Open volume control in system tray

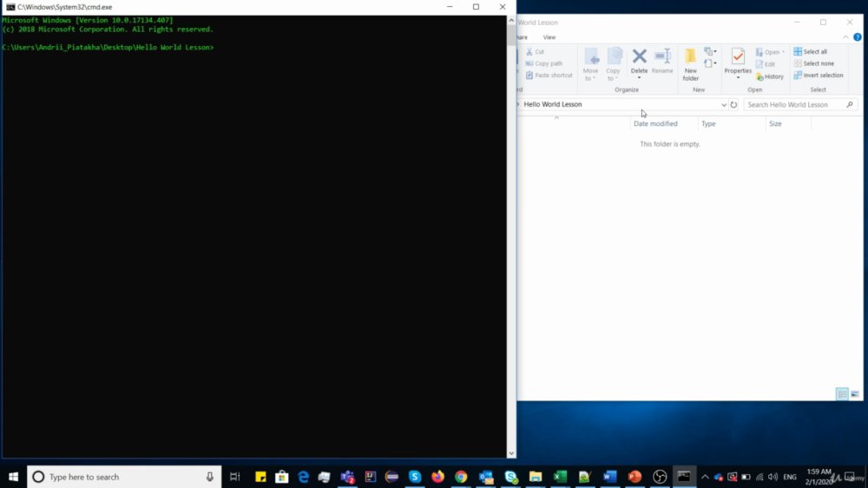click(x=773, y=477)
